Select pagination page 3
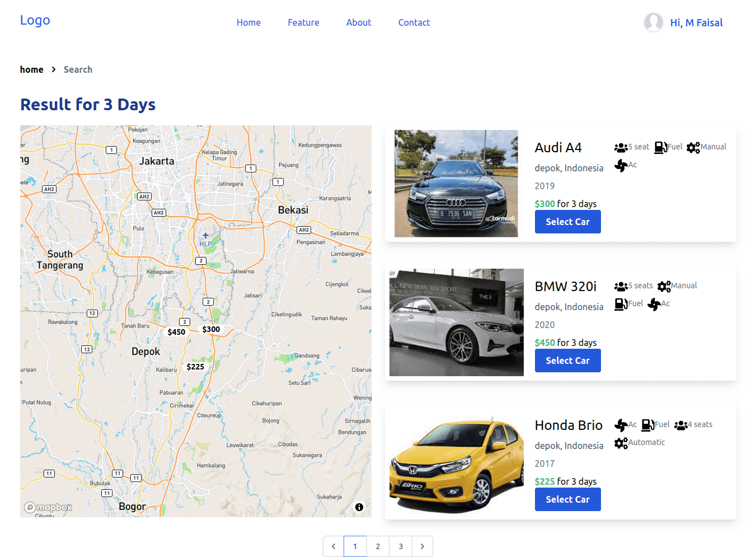Viewport: 756px width, 557px height. point(401,546)
